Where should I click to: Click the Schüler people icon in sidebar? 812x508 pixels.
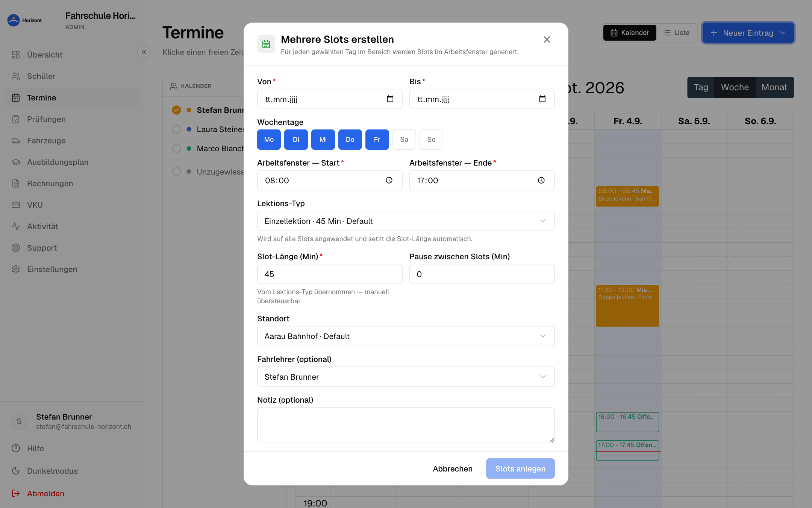coord(16,76)
